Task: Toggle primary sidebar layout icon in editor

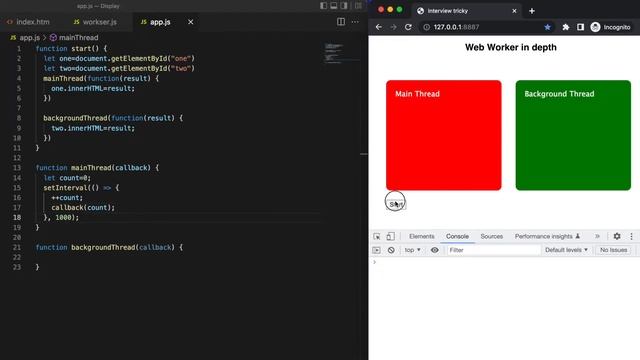Action: point(323,6)
